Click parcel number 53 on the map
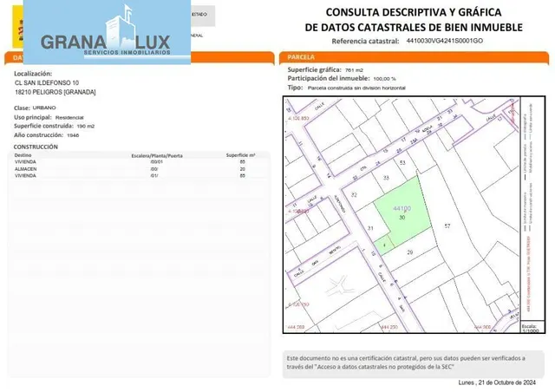555x392 pixels. [402, 163]
